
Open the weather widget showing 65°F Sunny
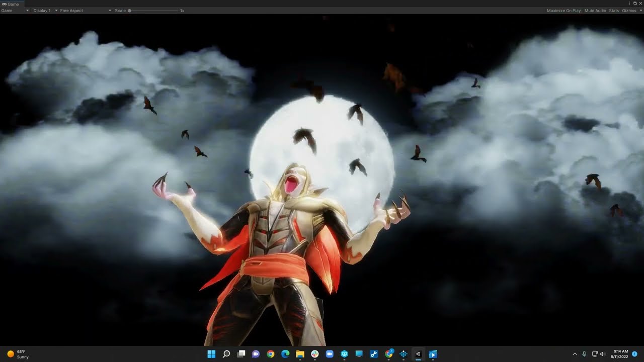(18, 354)
